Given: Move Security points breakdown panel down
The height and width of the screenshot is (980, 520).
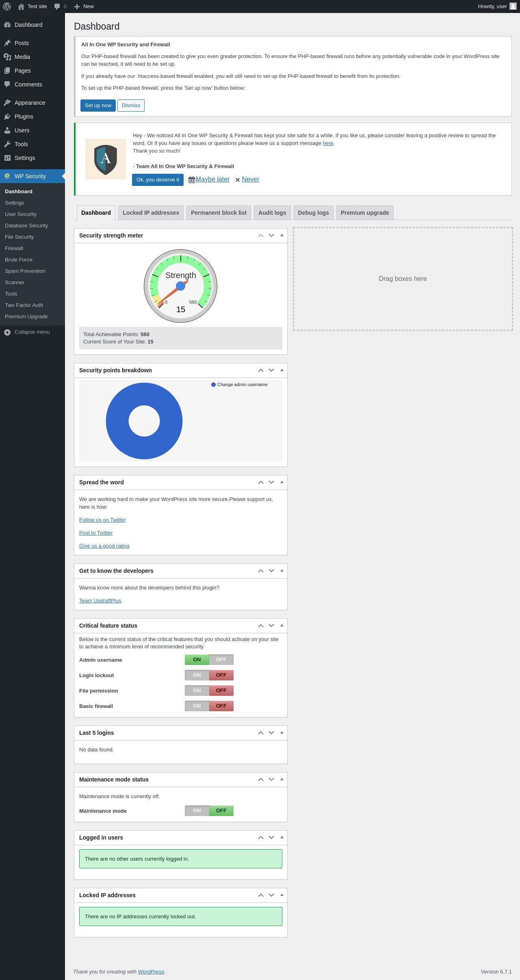Looking at the screenshot, I should 271,370.
